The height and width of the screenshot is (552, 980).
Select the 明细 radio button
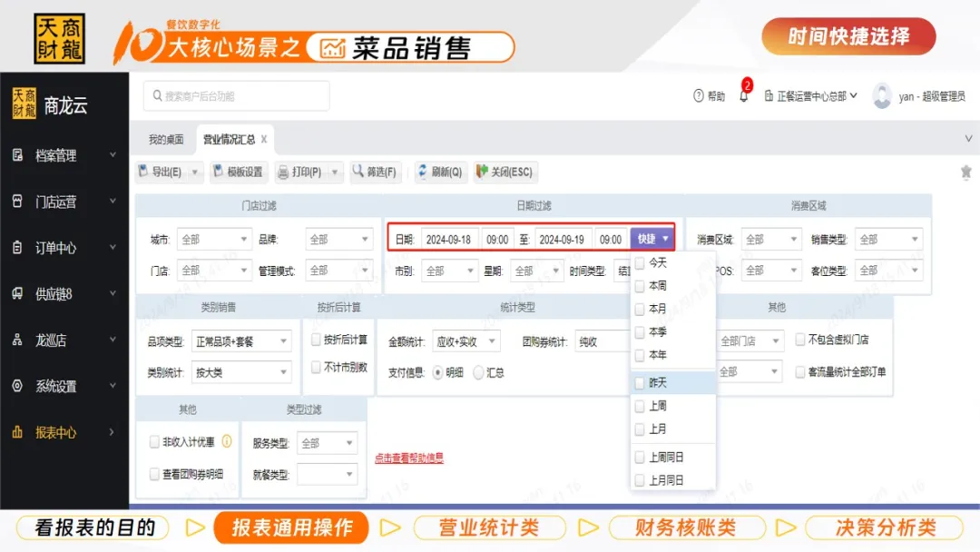click(437, 372)
